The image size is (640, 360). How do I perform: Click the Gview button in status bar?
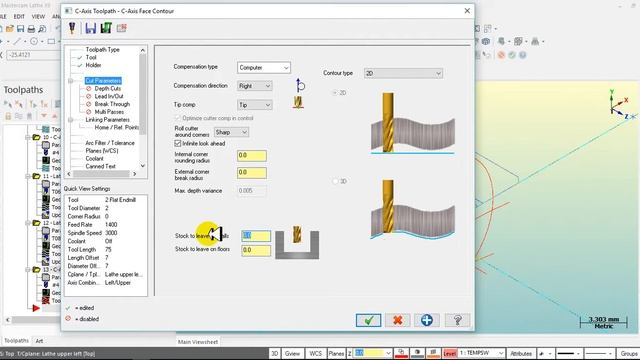pos(292,353)
